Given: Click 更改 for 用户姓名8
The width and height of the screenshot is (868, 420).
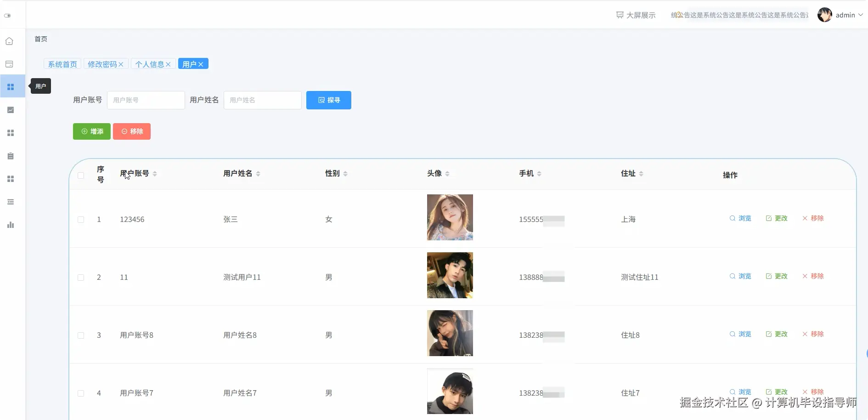Looking at the screenshot, I should click(x=777, y=334).
